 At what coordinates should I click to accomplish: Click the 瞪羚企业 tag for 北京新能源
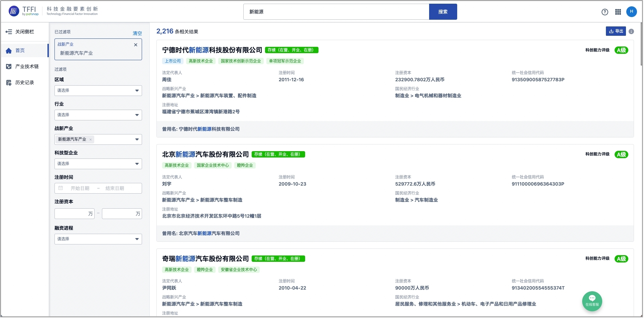[x=245, y=166]
